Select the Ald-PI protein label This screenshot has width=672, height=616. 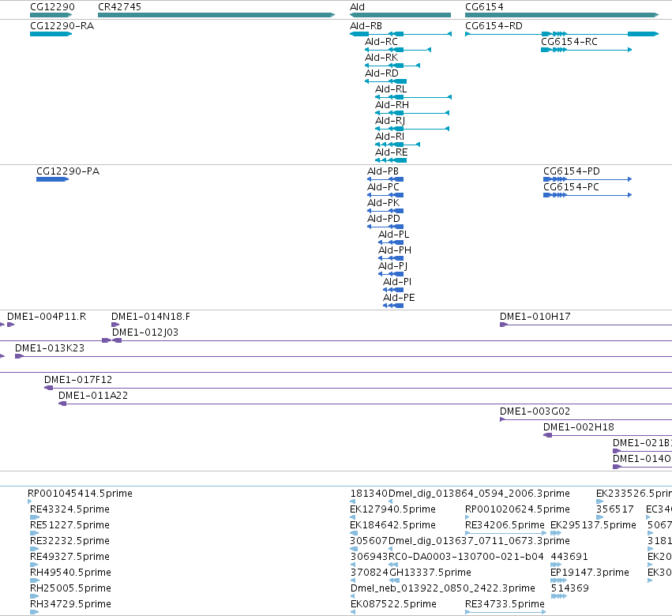coord(397,282)
